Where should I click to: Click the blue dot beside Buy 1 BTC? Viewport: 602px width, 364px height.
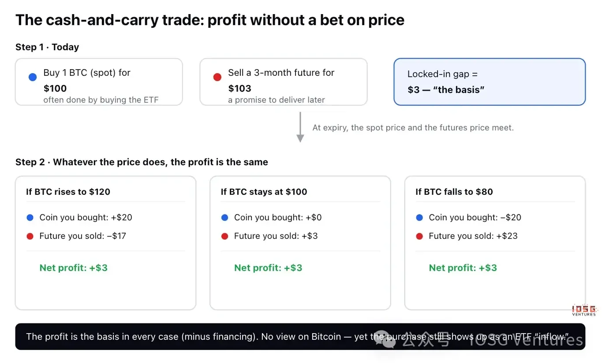click(33, 77)
